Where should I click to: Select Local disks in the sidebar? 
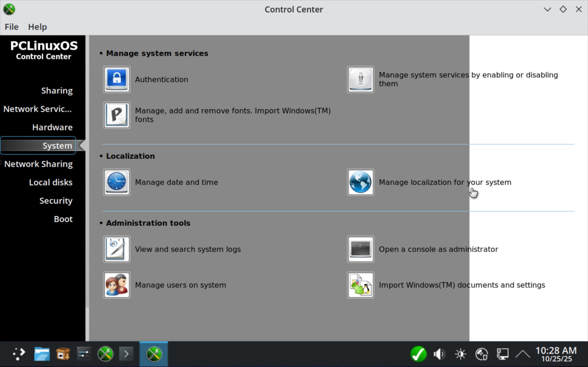(x=51, y=183)
